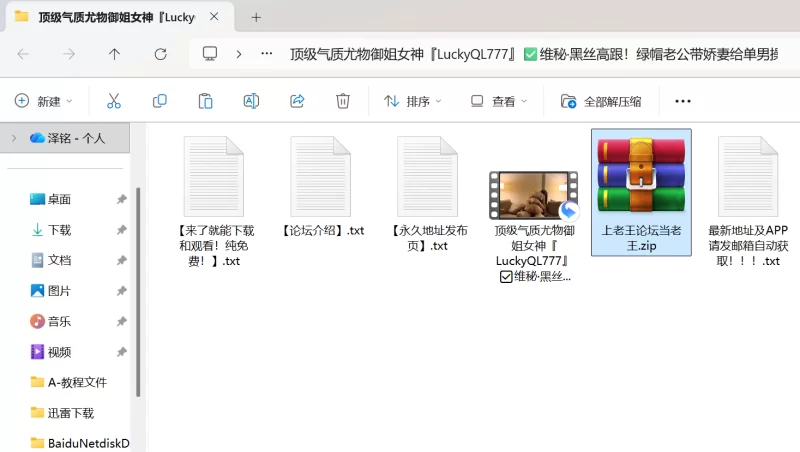Image resolution: width=800 pixels, height=452 pixels.
Task: Go back with the left arrow
Action: click(23, 54)
